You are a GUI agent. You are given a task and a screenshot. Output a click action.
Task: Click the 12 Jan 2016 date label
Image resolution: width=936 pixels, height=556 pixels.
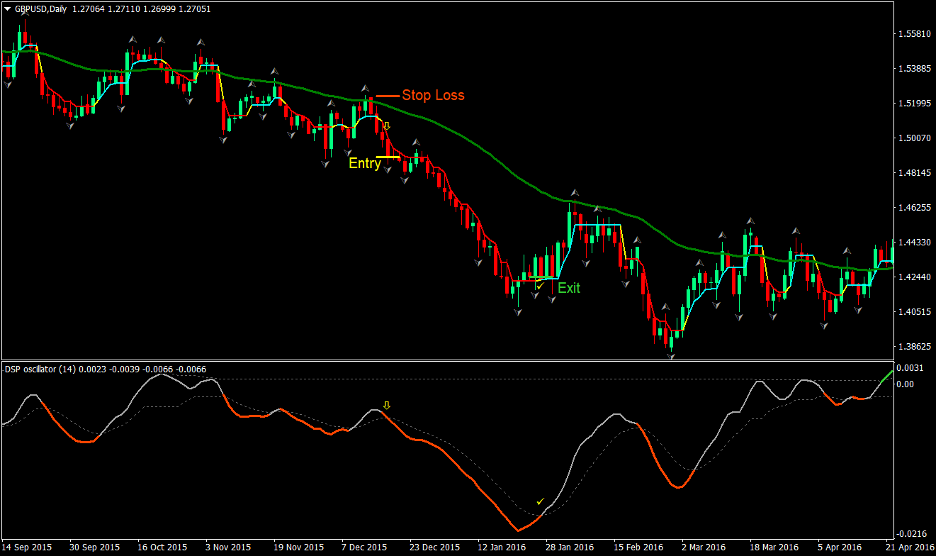(x=501, y=547)
